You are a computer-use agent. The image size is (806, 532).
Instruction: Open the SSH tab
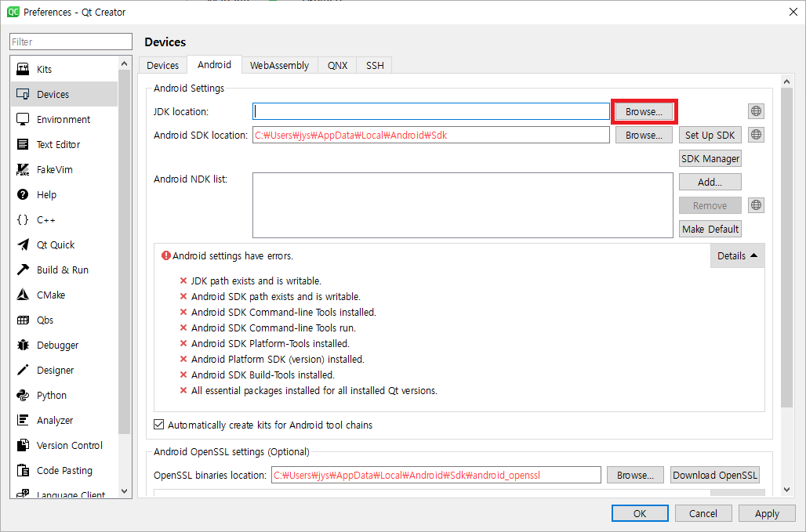click(375, 65)
